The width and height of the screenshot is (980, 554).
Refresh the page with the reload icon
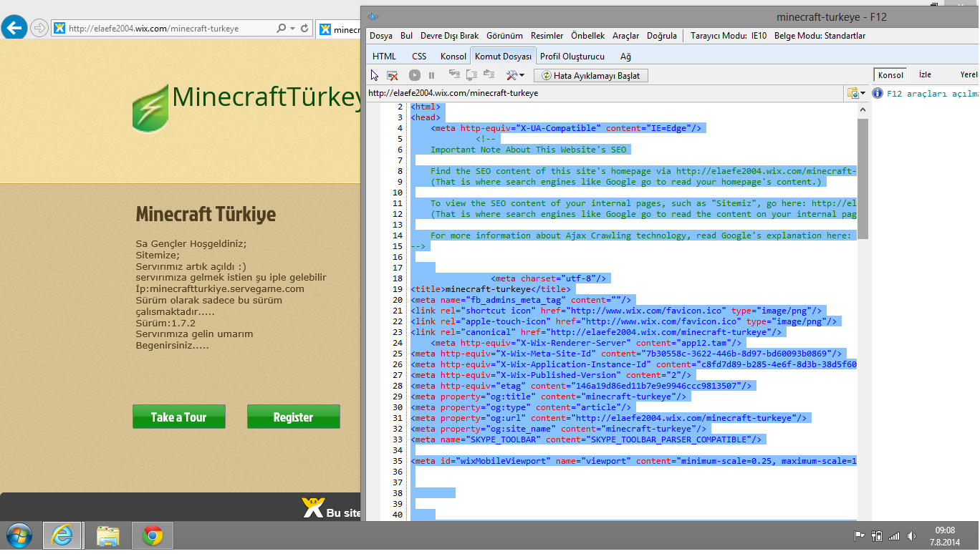point(305,29)
